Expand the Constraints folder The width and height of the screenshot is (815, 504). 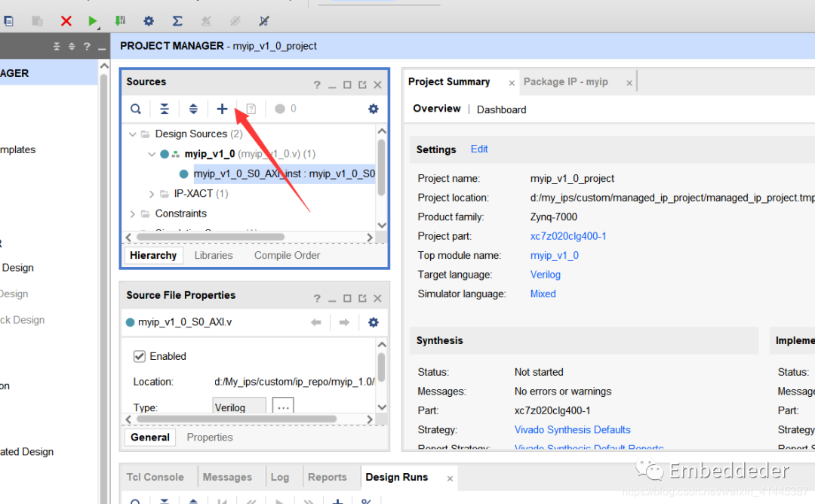tap(134, 214)
